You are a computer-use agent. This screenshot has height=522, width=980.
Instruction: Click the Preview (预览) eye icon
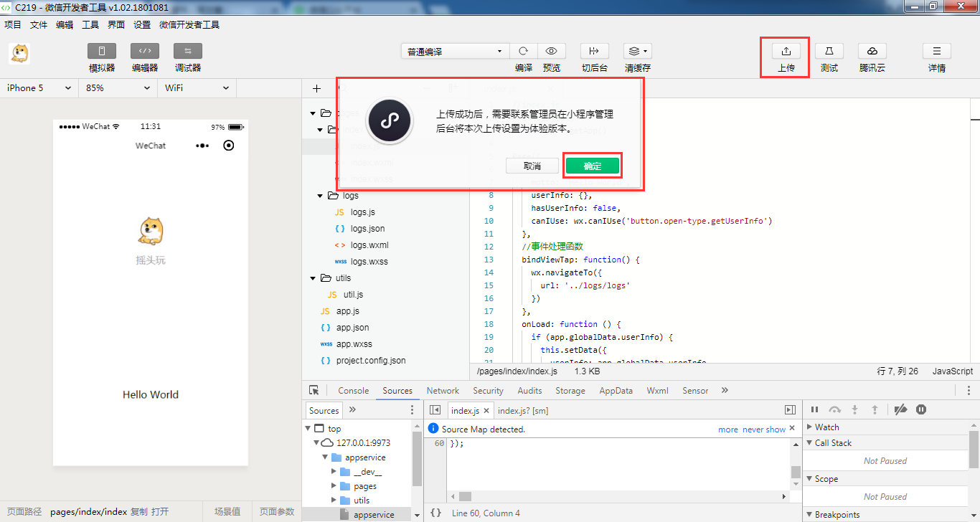pos(551,52)
